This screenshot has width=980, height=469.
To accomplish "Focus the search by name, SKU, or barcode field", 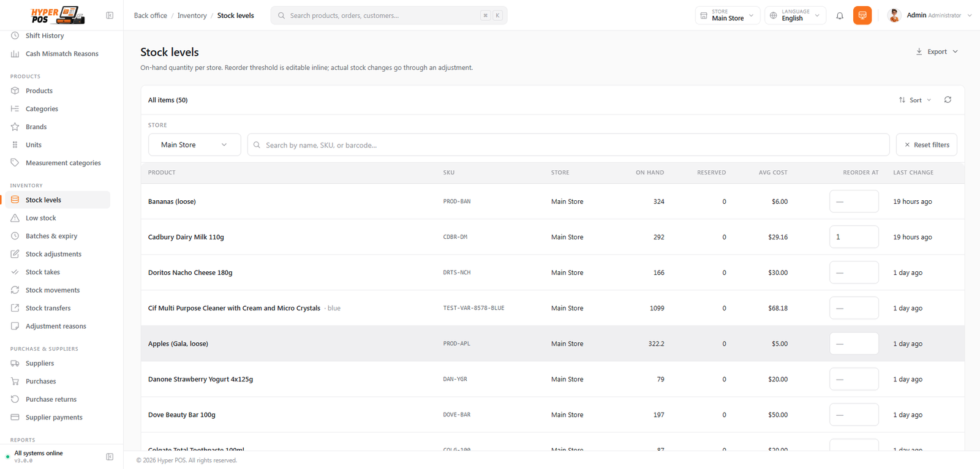I will [568, 145].
